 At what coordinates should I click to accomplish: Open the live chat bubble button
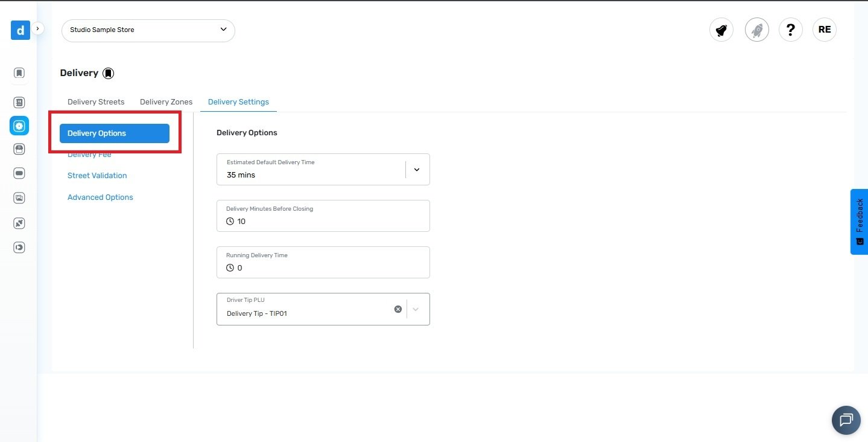[846, 420]
